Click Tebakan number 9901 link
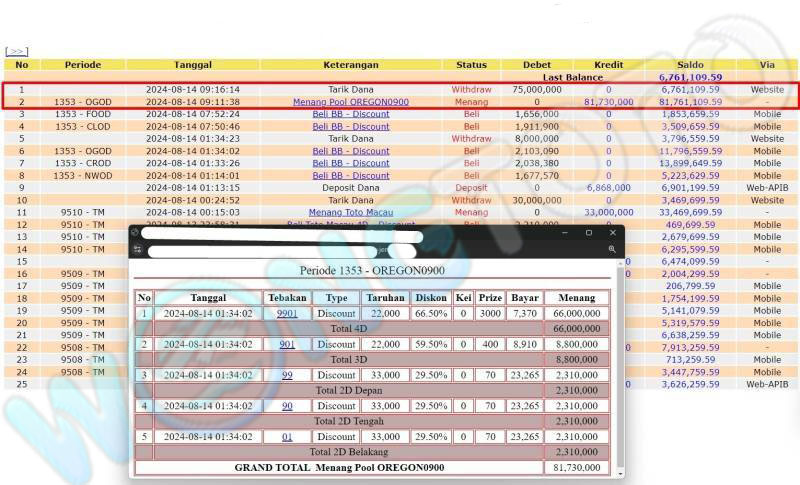This screenshot has height=485, width=800. coord(287,314)
